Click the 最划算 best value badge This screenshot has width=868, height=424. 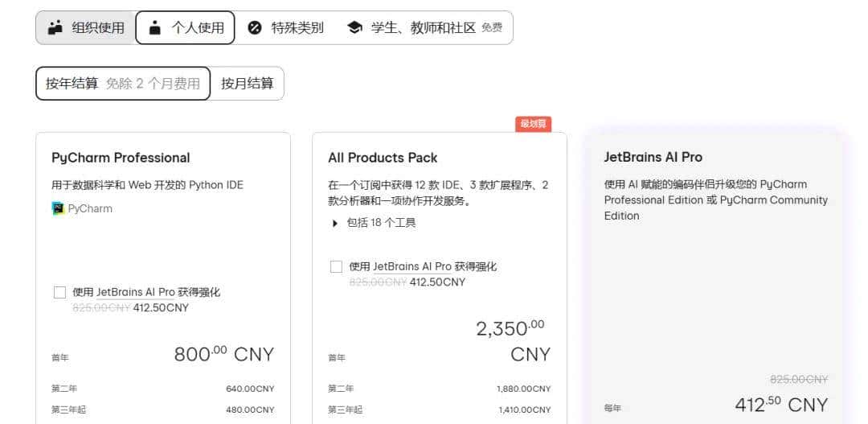tap(533, 124)
